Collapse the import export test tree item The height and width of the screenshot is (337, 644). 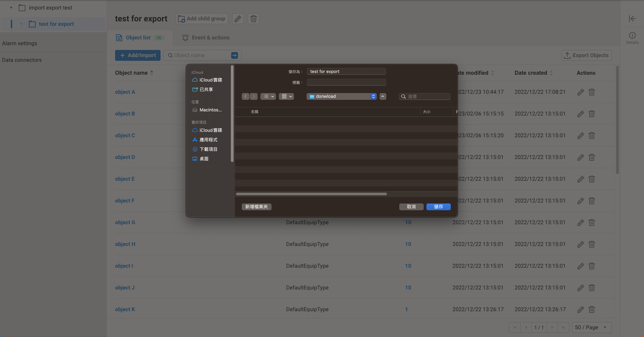(x=11, y=7)
